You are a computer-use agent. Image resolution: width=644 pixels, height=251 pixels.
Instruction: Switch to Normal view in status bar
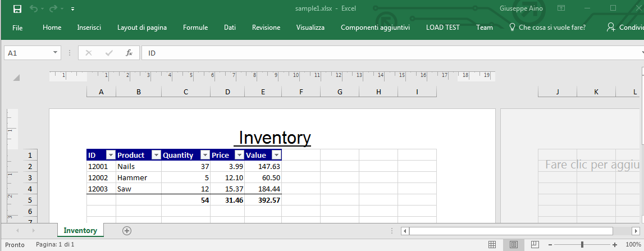(x=492, y=245)
